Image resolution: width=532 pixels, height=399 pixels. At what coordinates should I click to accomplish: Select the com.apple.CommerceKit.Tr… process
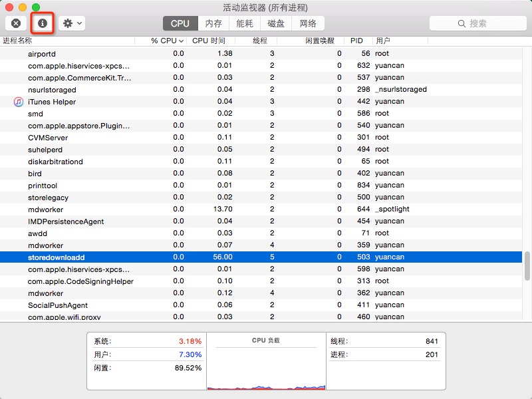click(261, 78)
